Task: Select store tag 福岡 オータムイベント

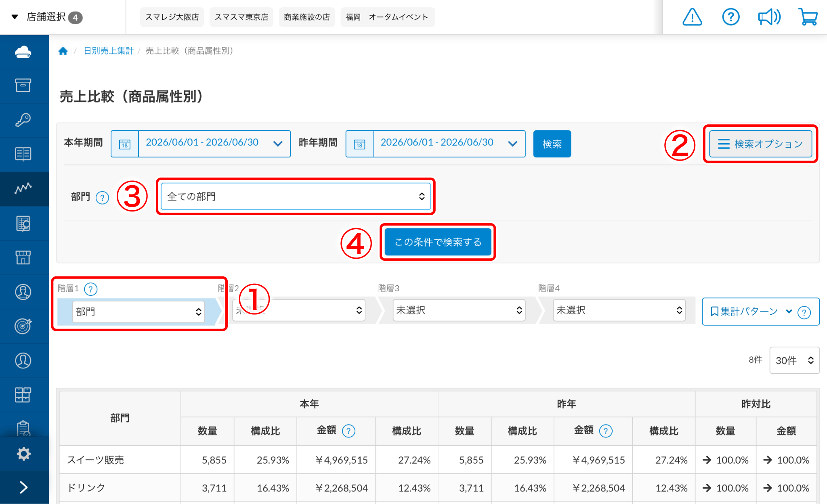Action: click(x=388, y=17)
